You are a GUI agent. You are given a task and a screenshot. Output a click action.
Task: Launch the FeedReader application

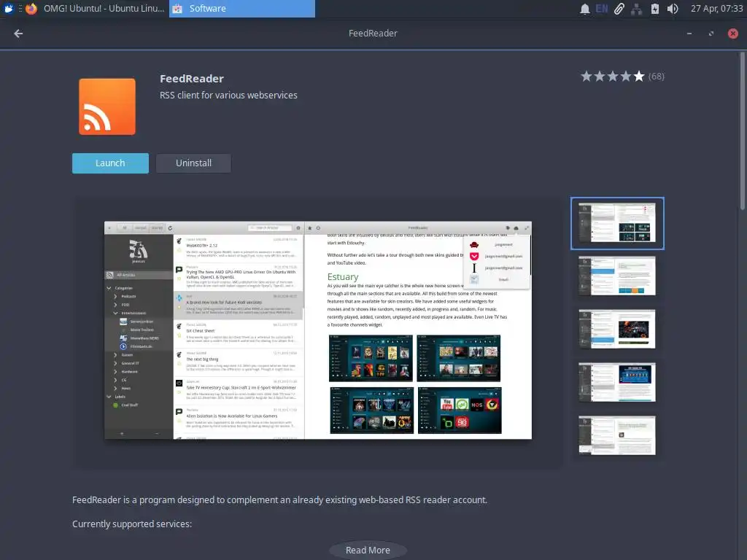[x=111, y=163]
